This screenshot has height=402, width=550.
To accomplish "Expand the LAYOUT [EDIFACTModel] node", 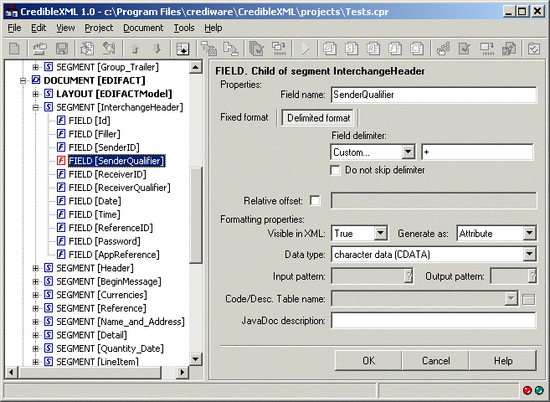I will click(35, 94).
